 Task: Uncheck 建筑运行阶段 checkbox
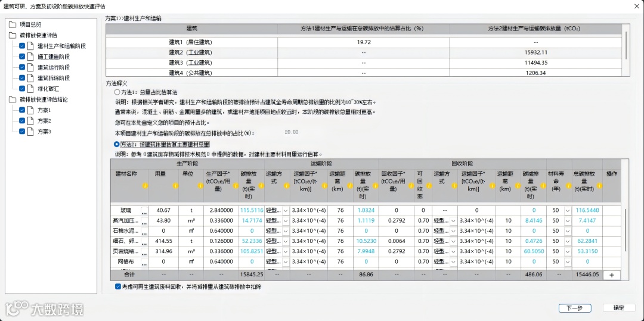click(22, 67)
